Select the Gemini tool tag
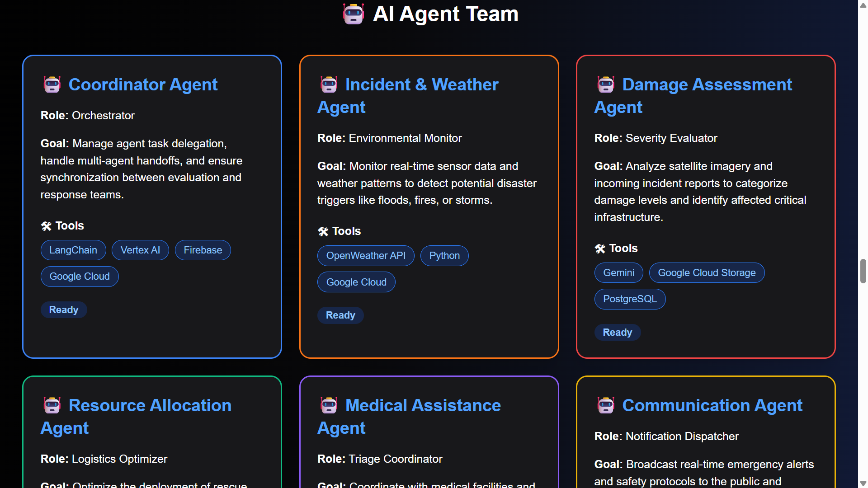 [x=618, y=273]
